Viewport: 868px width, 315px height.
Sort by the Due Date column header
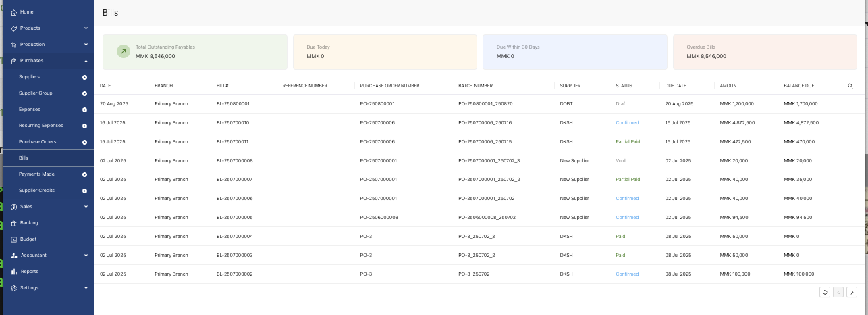[x=675, y=86]
